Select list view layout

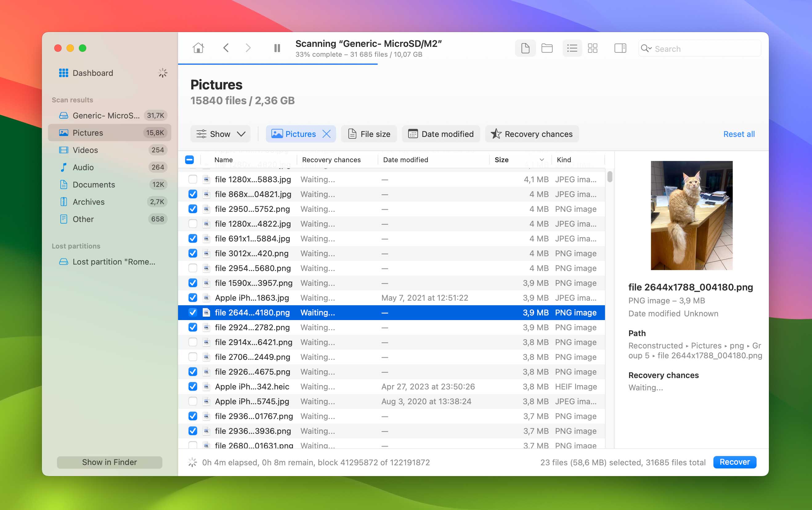coord(572,48)
